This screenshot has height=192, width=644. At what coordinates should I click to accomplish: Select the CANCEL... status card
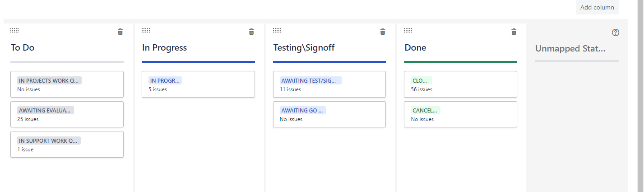pyautogui.click(x=460, y=114)
